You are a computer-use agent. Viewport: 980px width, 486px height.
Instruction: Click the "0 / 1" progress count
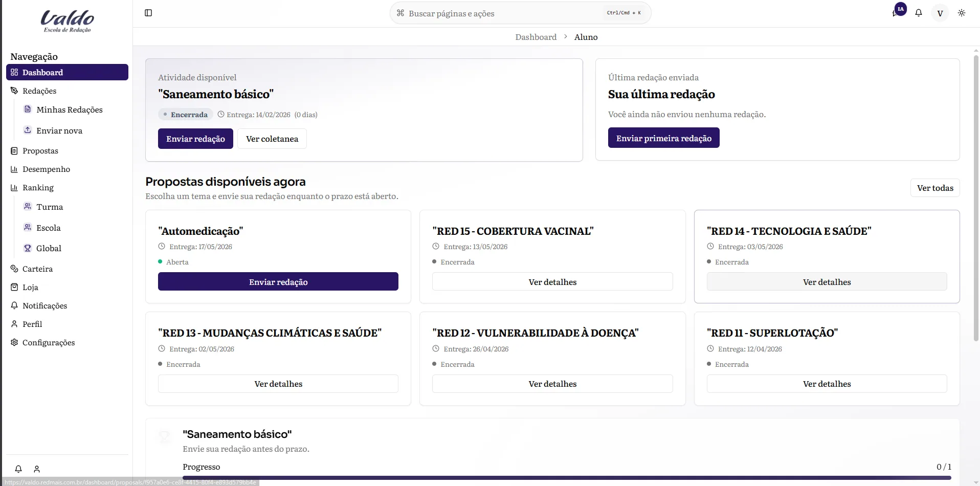tap(944, 467)
